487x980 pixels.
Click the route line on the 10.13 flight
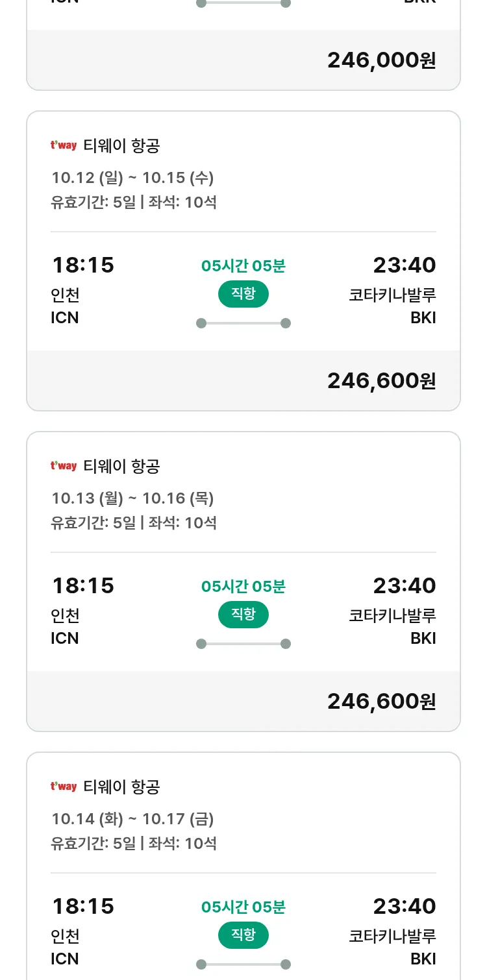tap(243, 644)
